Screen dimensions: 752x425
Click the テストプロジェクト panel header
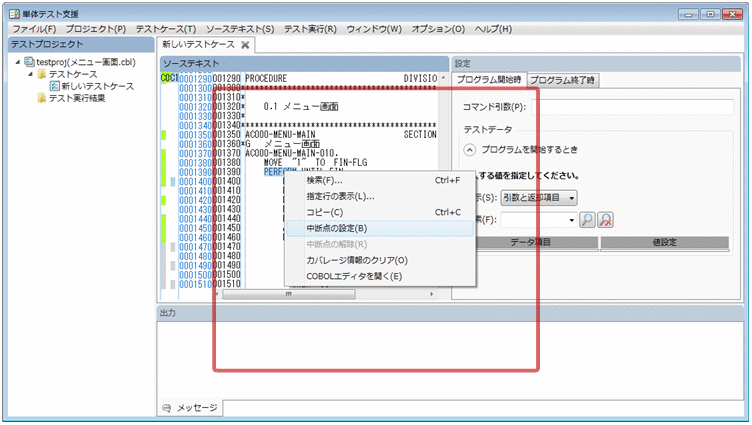tap(81, 45)
